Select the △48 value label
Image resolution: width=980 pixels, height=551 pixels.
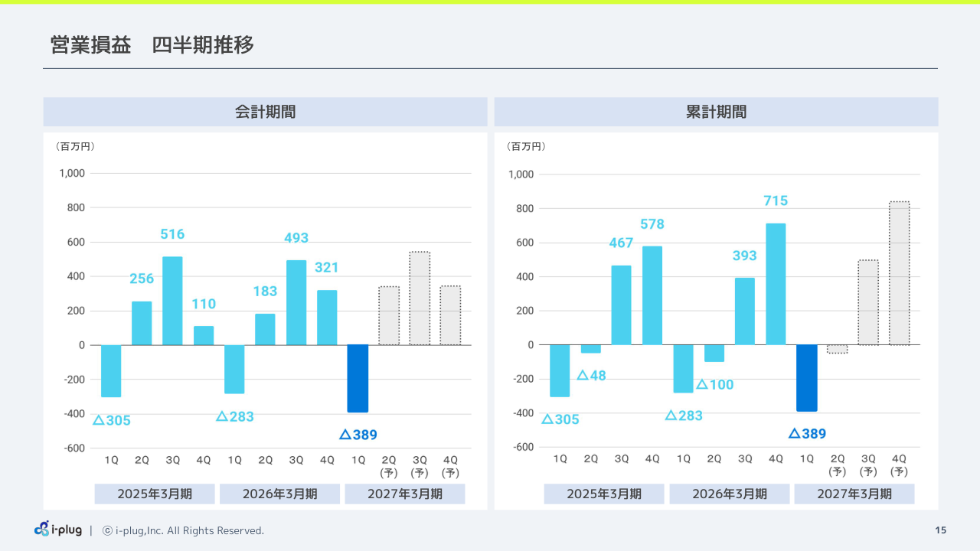tap(591, 376)
